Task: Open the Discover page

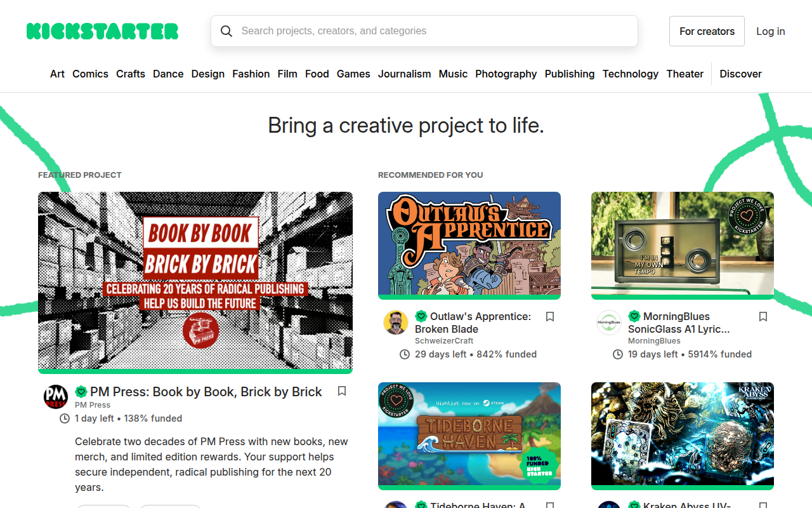Action: tap(741, 74)
